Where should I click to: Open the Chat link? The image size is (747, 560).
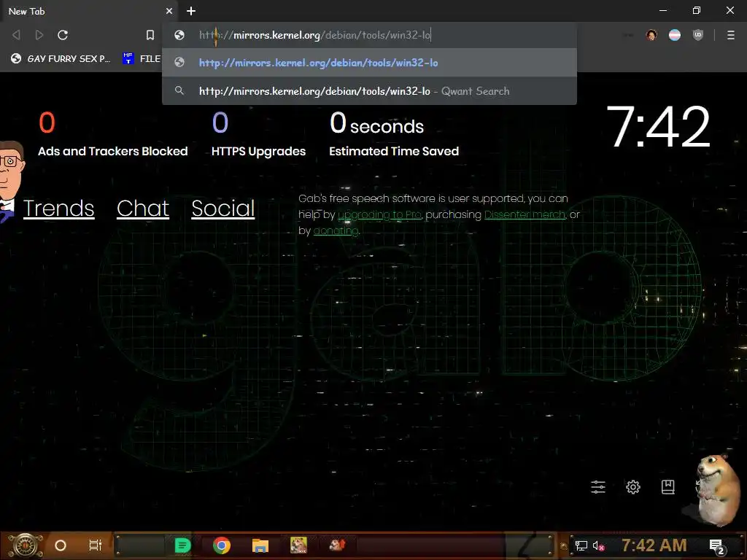pos(143,208)
